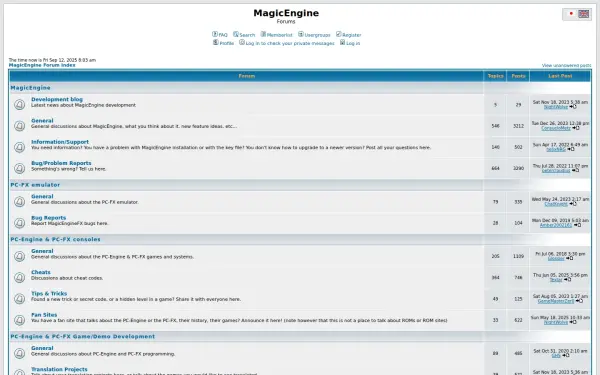Click the Topics column header
This screenshot has height=375, width=600.
point(495,76)
